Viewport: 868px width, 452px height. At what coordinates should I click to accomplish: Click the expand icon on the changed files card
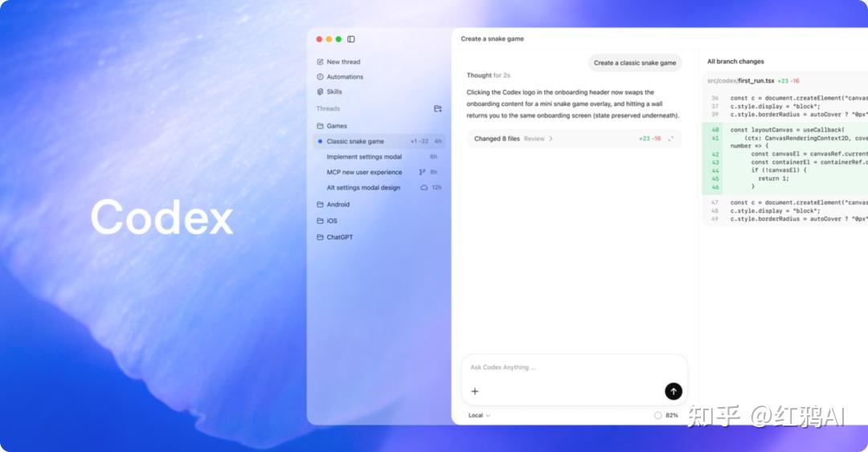[x=671, y=139]
